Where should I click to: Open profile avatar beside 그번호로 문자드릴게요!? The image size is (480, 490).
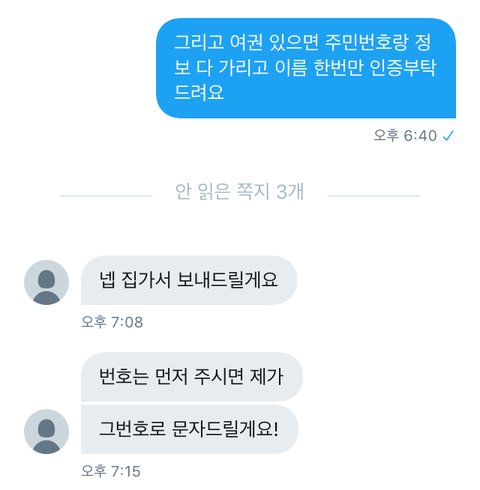47,431
